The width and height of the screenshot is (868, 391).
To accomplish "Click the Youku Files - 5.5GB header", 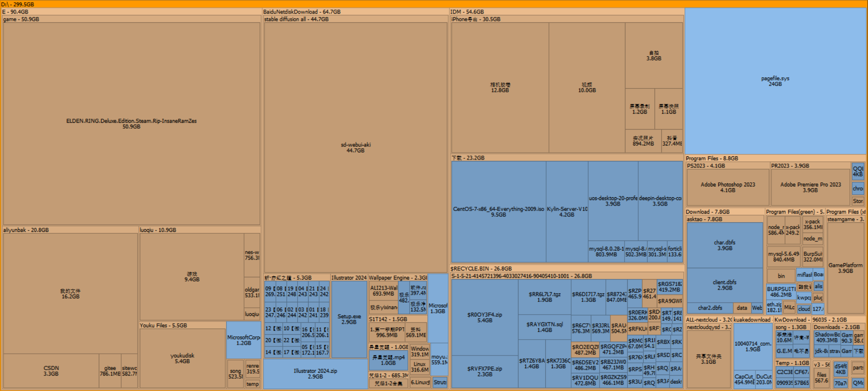I will coord(183,326).
